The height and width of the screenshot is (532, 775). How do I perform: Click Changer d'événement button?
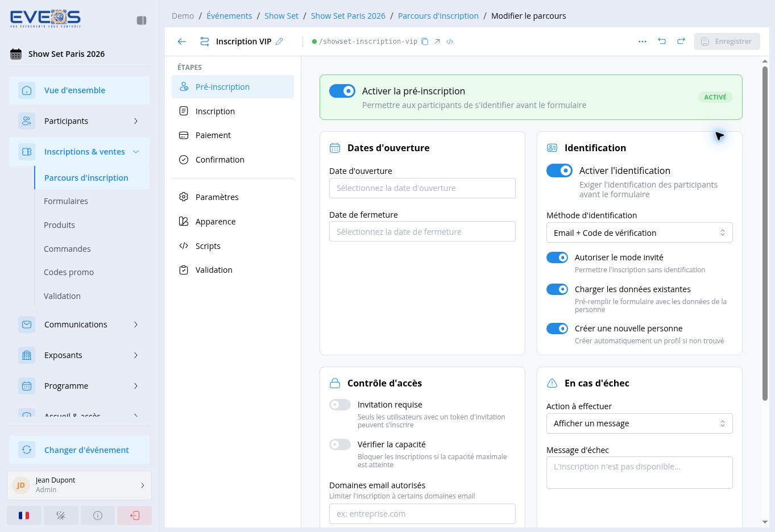(x=79, y=450)
